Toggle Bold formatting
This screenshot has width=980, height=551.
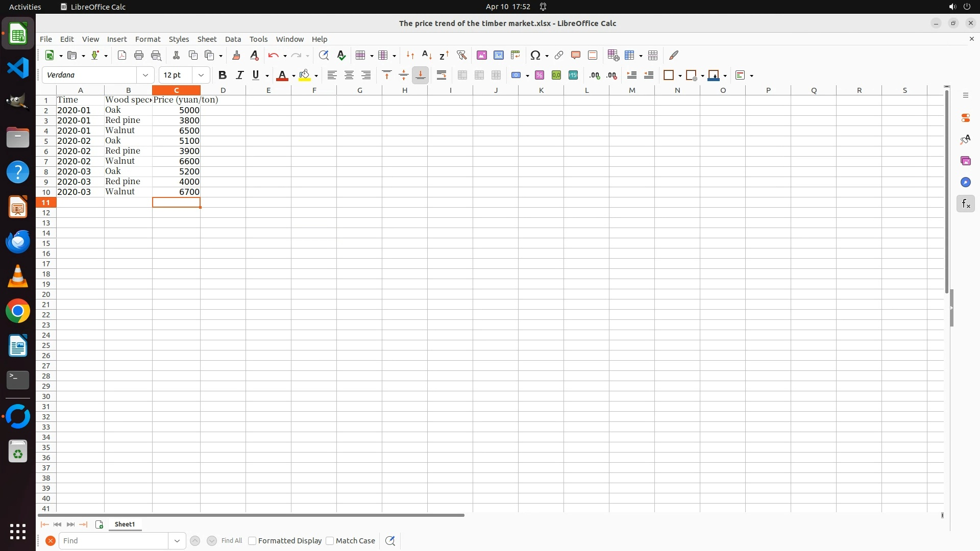point(222,75)
